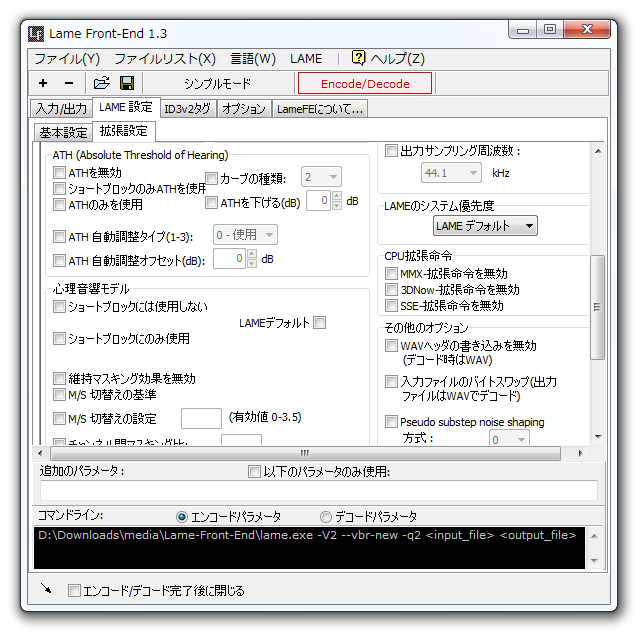Switch to the 基本設定 sub-tab
Screen dimensions: 640x635
click(x=63, y=132)
